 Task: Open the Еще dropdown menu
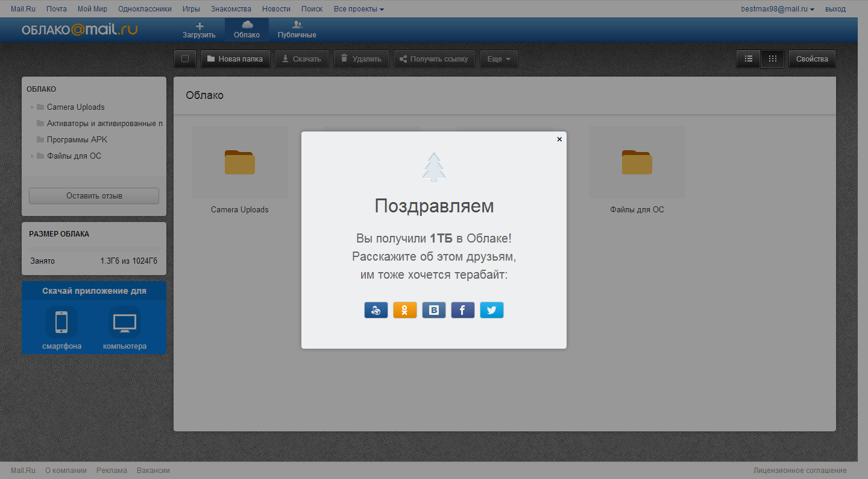tap(499, 59)
